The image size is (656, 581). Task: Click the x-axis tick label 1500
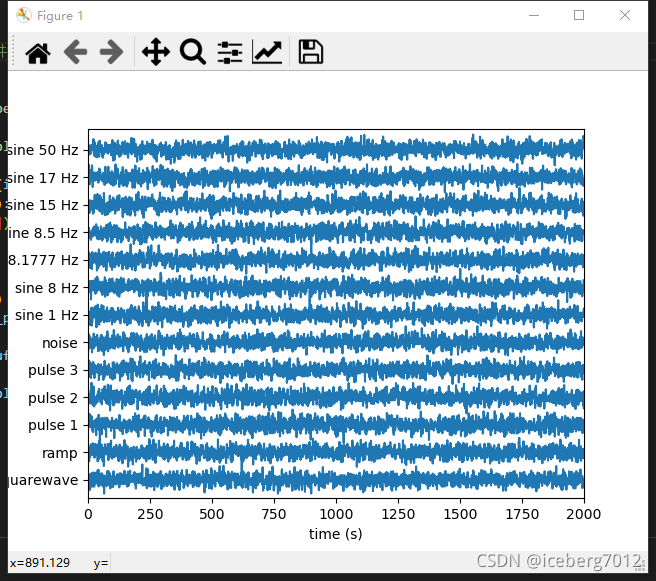point(460,514)
